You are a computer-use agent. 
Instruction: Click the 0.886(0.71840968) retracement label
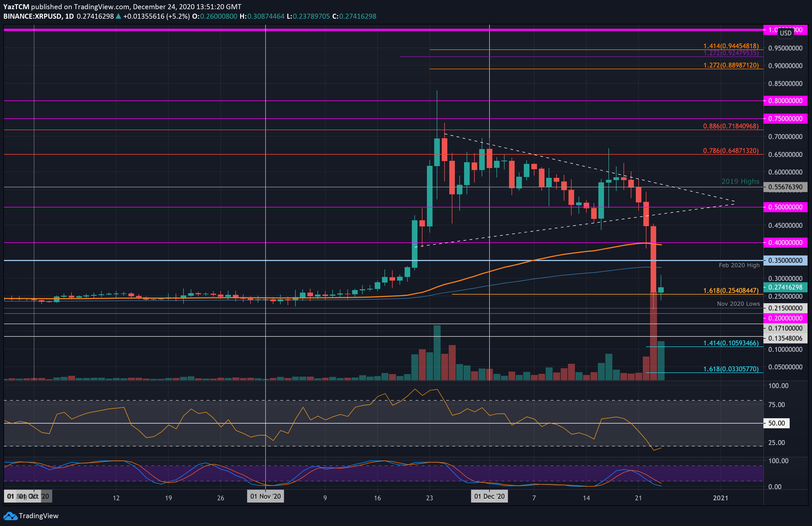(x=731, y=126)
